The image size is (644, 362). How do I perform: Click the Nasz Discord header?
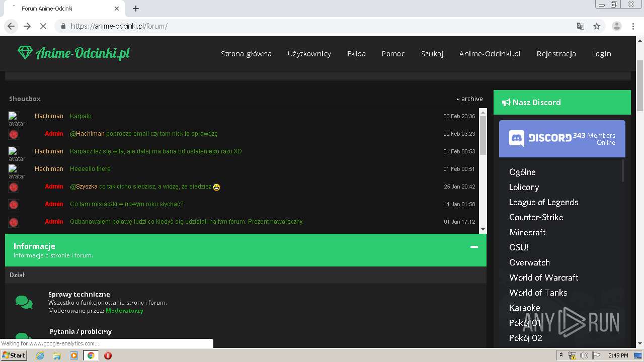(x=562, y=103)
